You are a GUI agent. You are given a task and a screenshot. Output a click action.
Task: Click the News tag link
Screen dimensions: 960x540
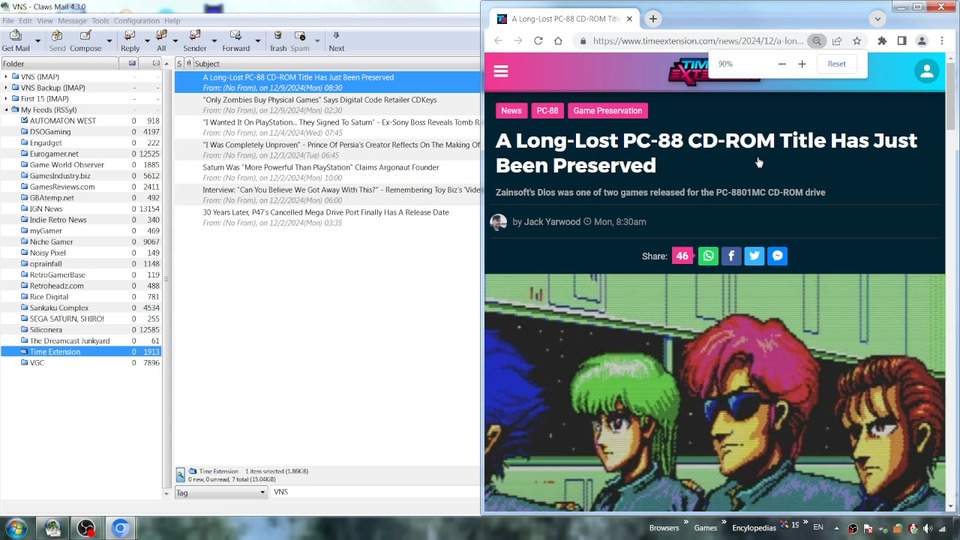[511, 111]
